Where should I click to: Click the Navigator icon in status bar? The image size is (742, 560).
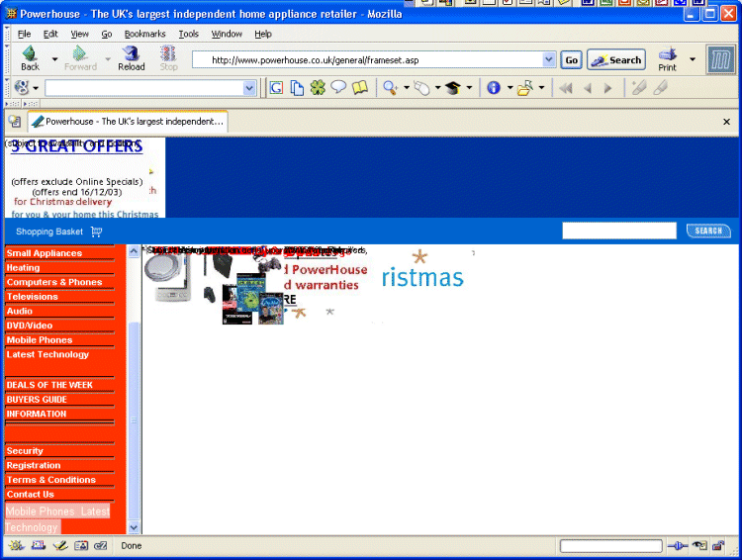16,546
